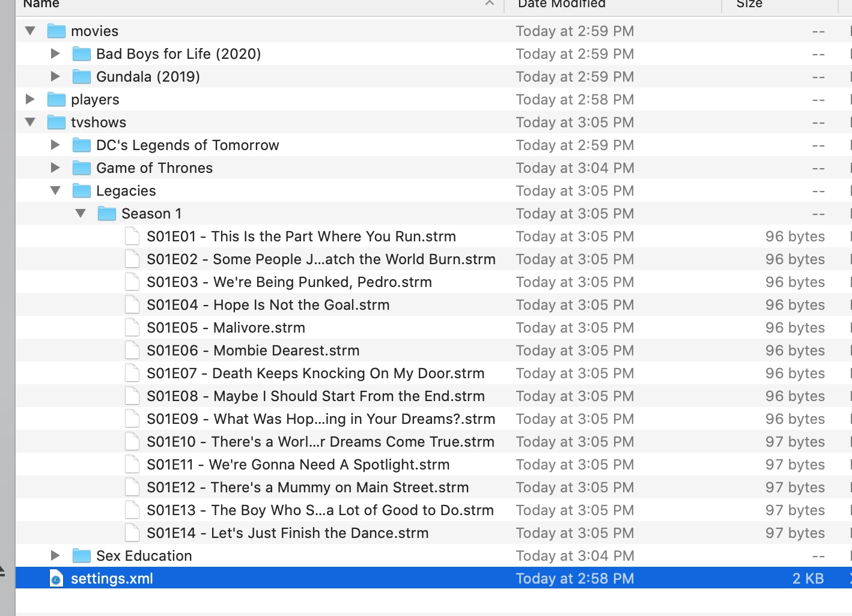Click the settings.xml file icon
The image size is (852, 616).
tap(56, 578)
